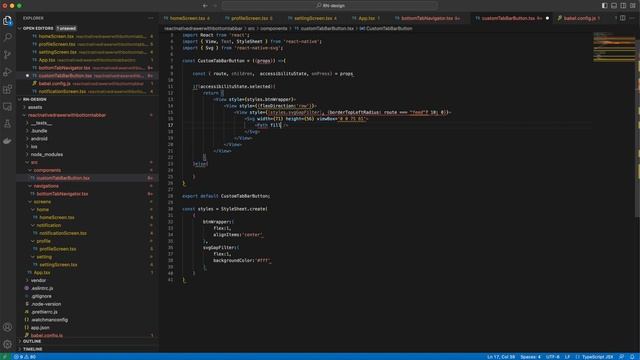Click components segment in breadcrumb

tap(273, 29)
